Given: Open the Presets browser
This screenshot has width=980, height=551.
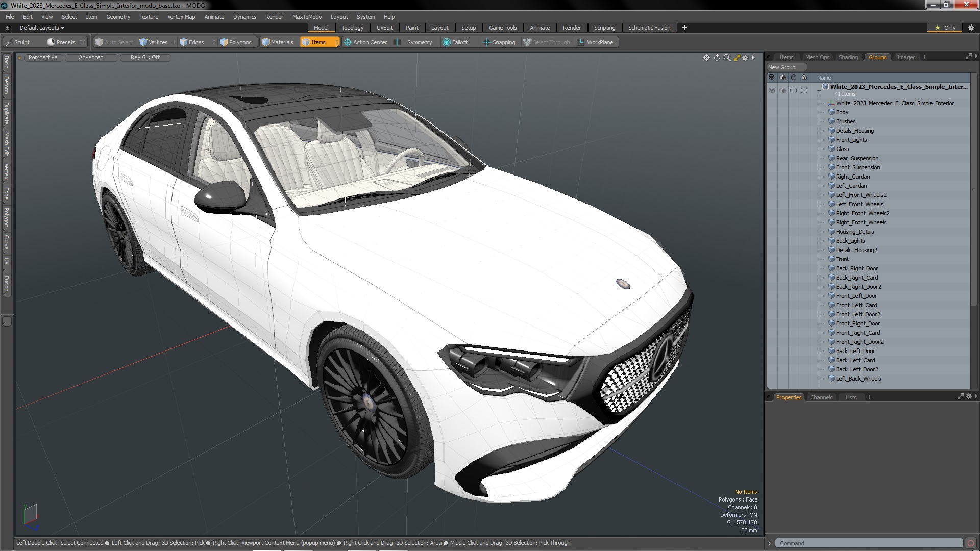Looking at the screenshot, I should (x=66, y=42).
